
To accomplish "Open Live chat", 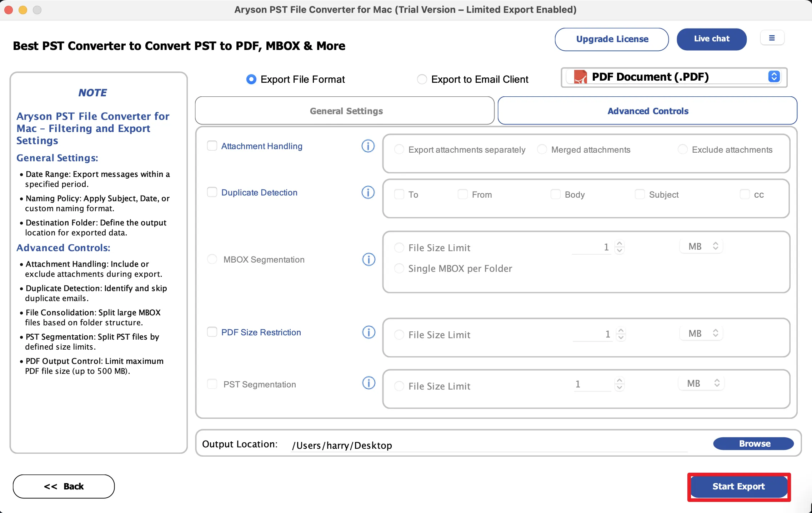I will [712, 39].
